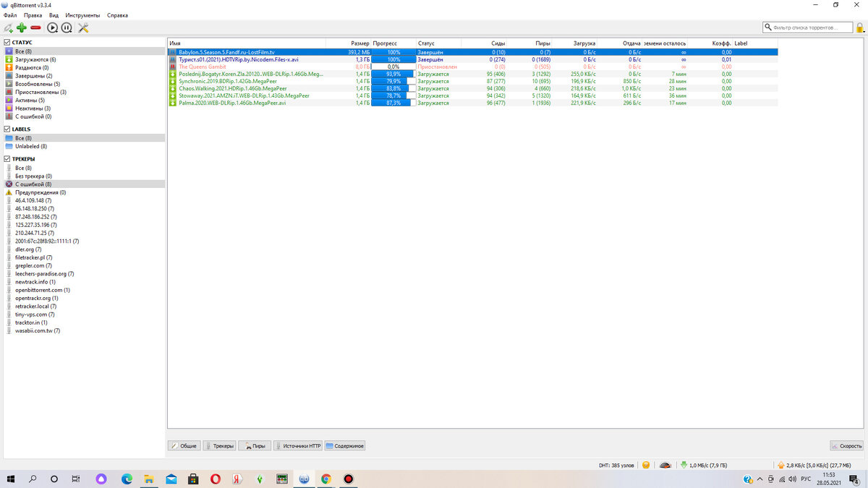Viewport: 868px width, 488px height.
Task: Click the resume torrent play icon
Action: 53,27
